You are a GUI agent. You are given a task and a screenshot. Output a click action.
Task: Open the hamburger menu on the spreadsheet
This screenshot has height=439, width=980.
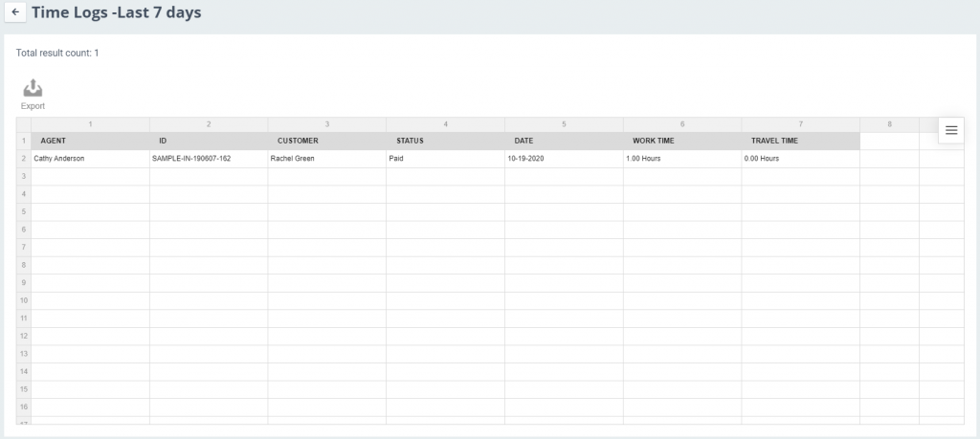pos(951,130)
